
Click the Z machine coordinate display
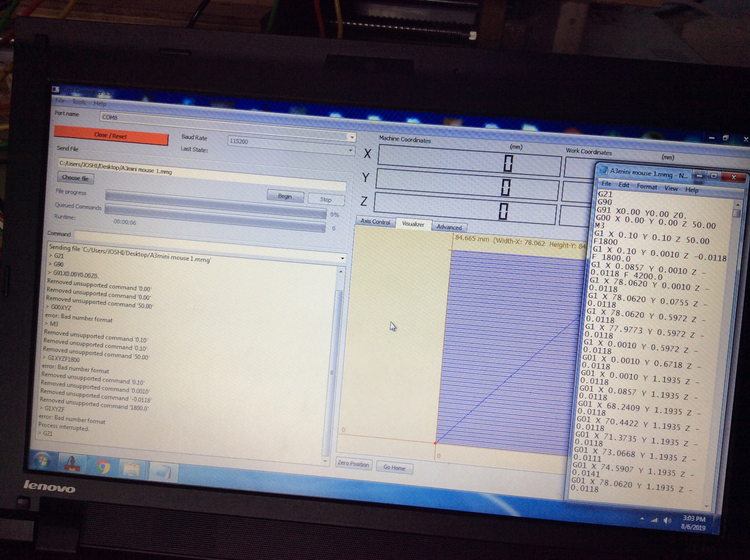(466, 209)
